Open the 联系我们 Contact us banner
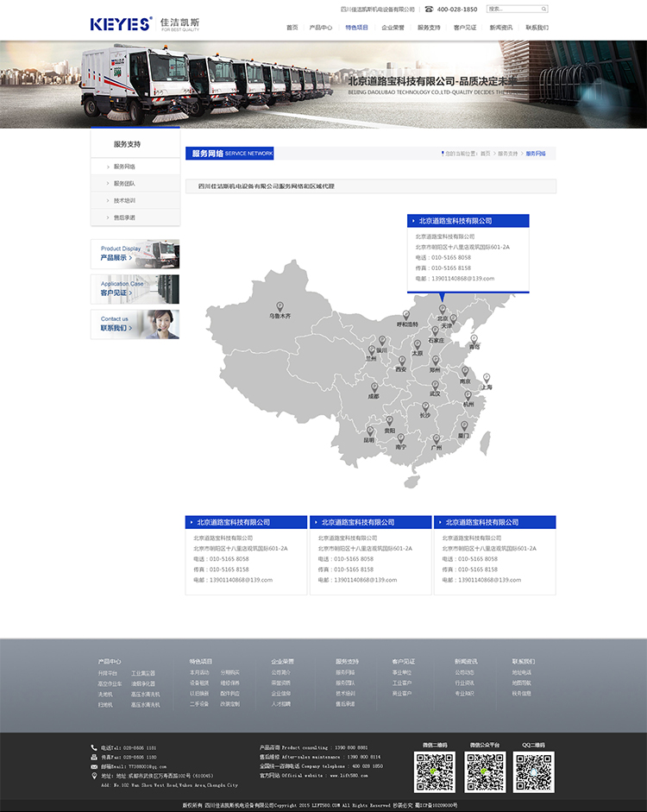This screenshot has height=812, width=647. coord(135,324)
